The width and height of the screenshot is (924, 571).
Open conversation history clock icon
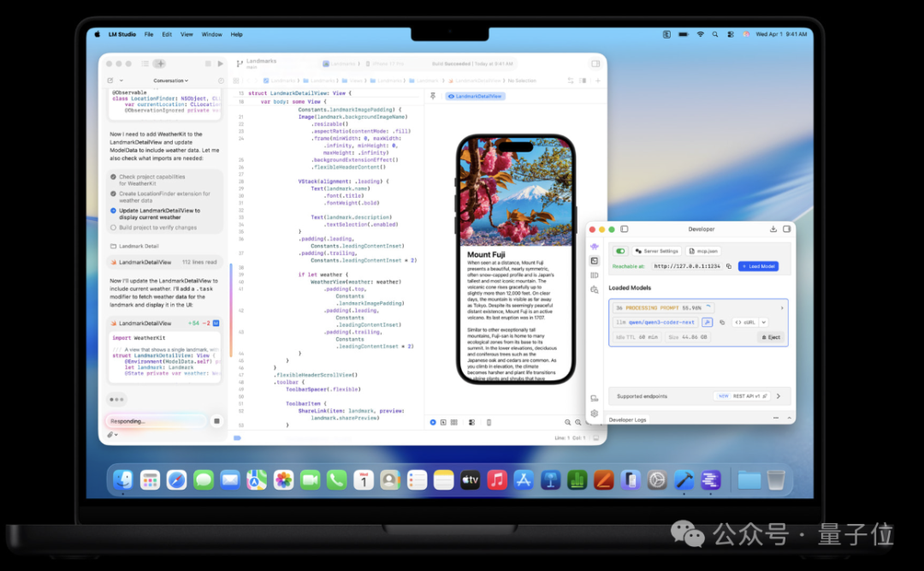click(221, 80)
